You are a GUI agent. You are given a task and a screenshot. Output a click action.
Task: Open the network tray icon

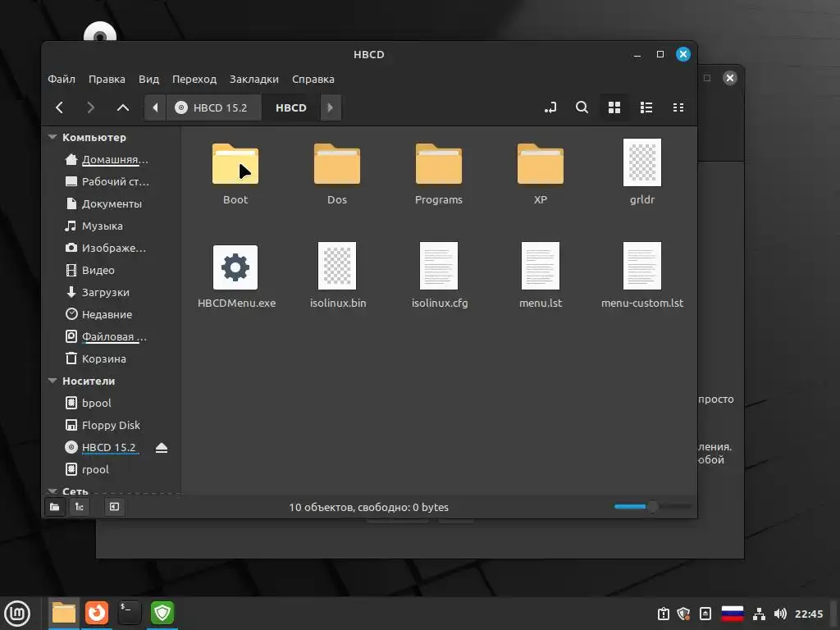(759, 614)
